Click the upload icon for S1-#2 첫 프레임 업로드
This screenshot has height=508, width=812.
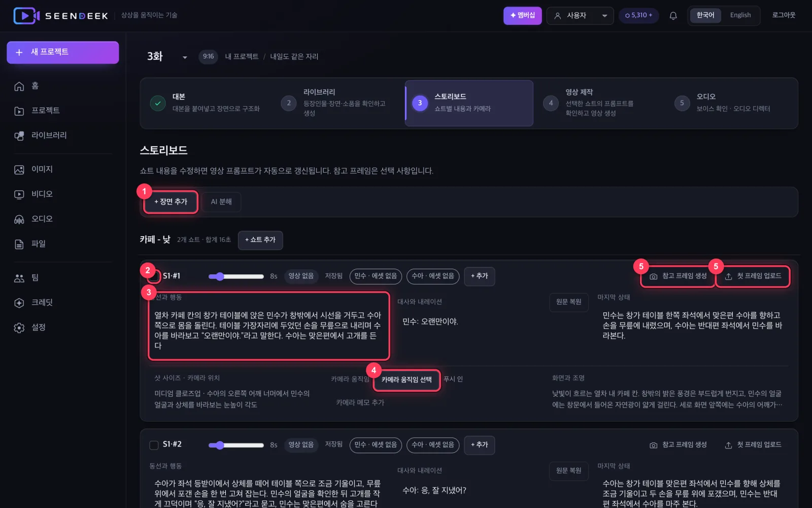click(728, 445)
